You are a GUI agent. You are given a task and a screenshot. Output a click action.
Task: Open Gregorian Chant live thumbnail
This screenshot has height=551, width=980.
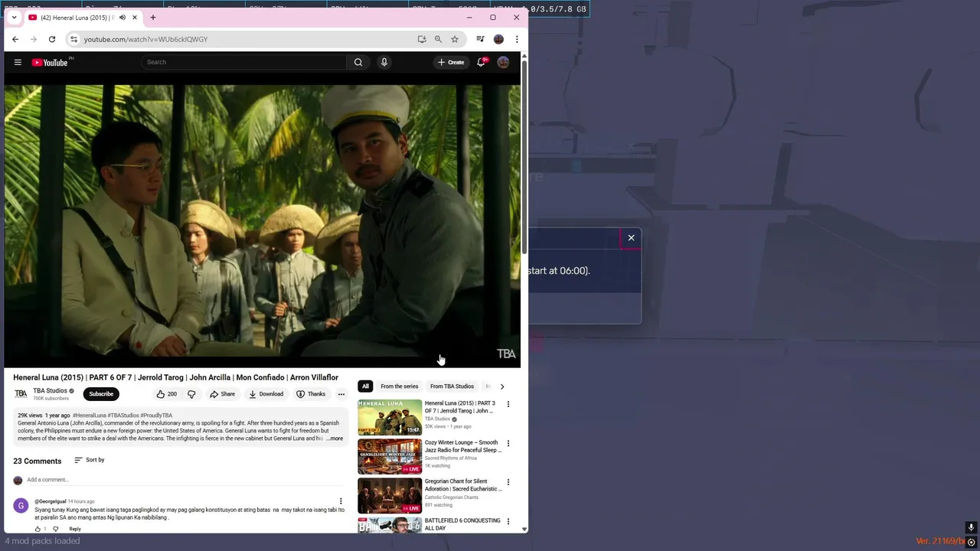[390, 495]
